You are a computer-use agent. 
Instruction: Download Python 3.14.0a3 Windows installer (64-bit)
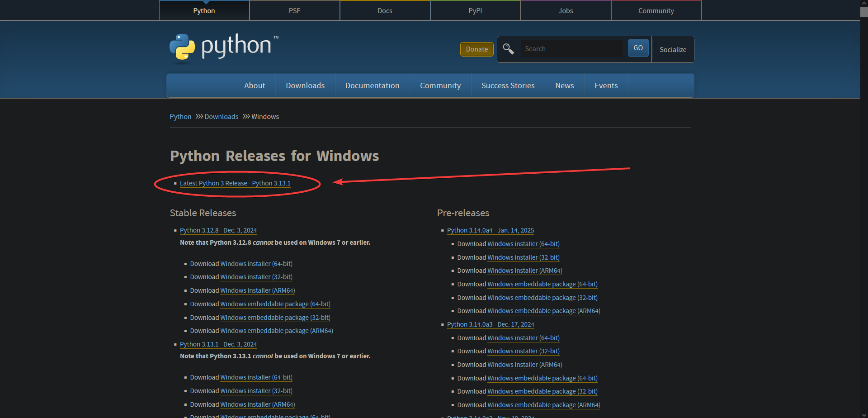pyautogui.click(x=524, y=338)
